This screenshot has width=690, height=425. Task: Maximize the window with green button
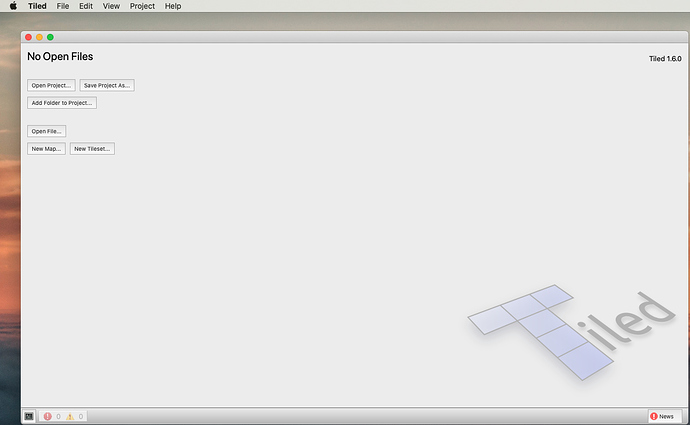[x=50, y=37]
